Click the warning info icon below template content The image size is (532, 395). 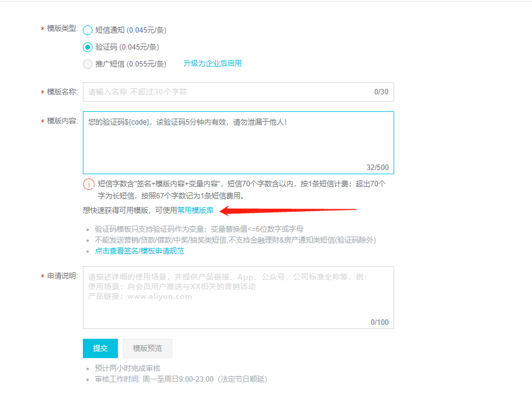tap(88, 184)
